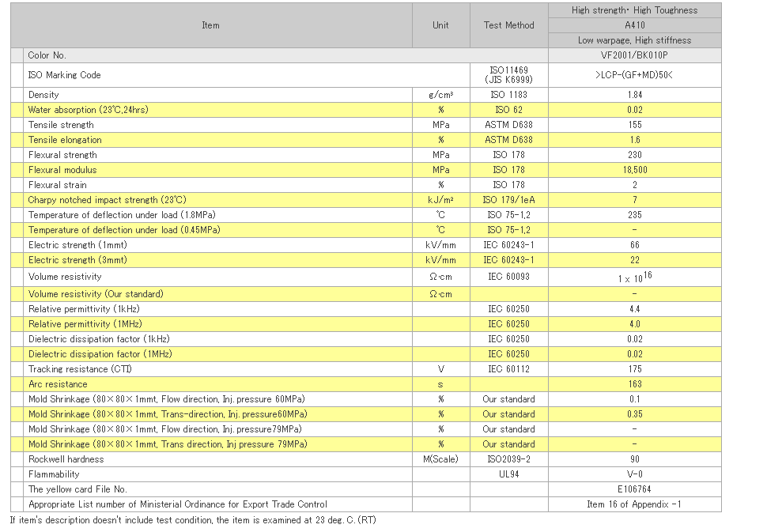
Task: Click the 'Test Method' column header
Action: tap(508, 25)
